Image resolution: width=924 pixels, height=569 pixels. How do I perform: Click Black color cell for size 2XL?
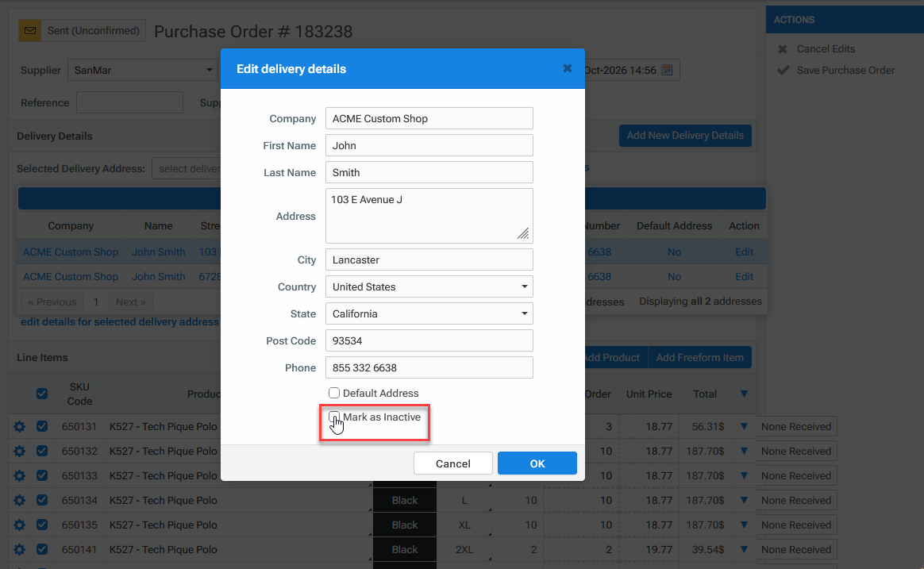404,550
